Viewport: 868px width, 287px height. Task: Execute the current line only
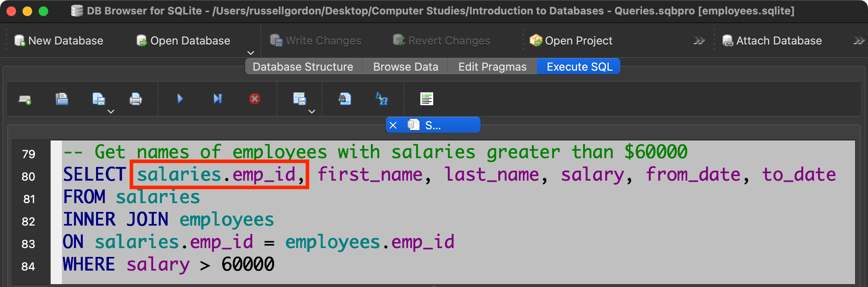point(217,99)
